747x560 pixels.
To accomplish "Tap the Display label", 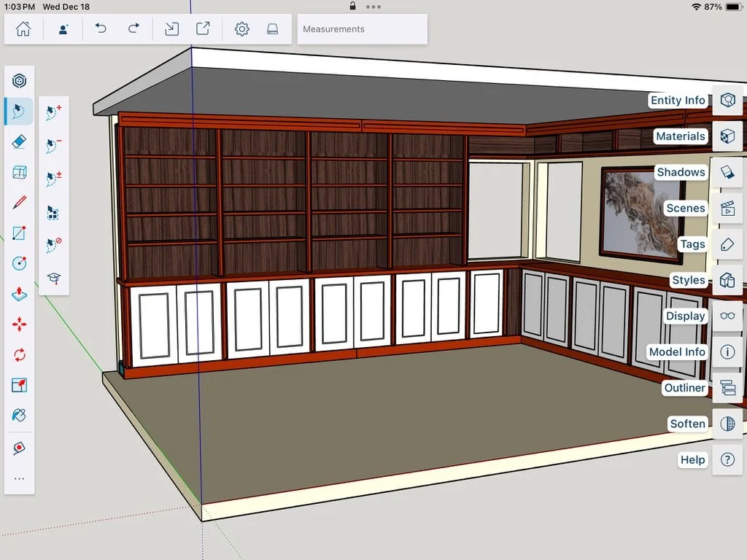I will click(x=685, y=316).
